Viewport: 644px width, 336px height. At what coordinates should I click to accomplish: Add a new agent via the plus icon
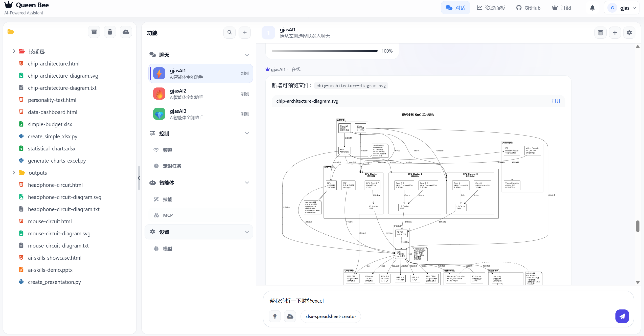click(x=244, y=32)
